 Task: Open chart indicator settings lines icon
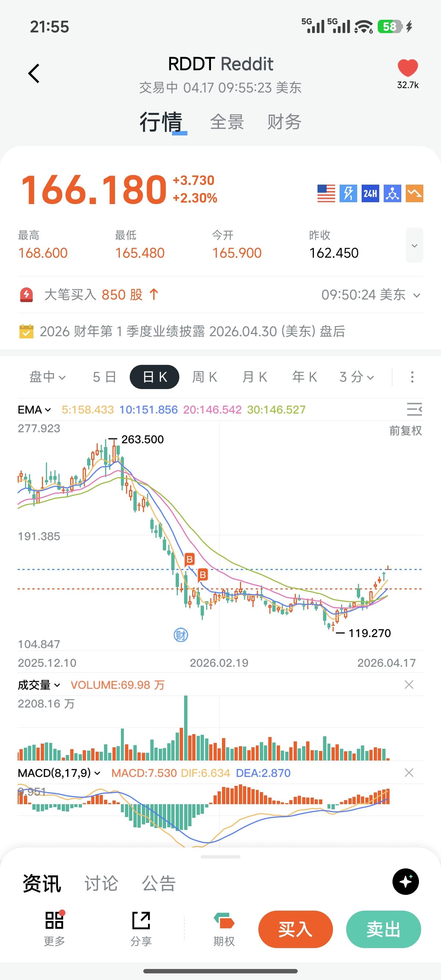[x=414, y=409]
